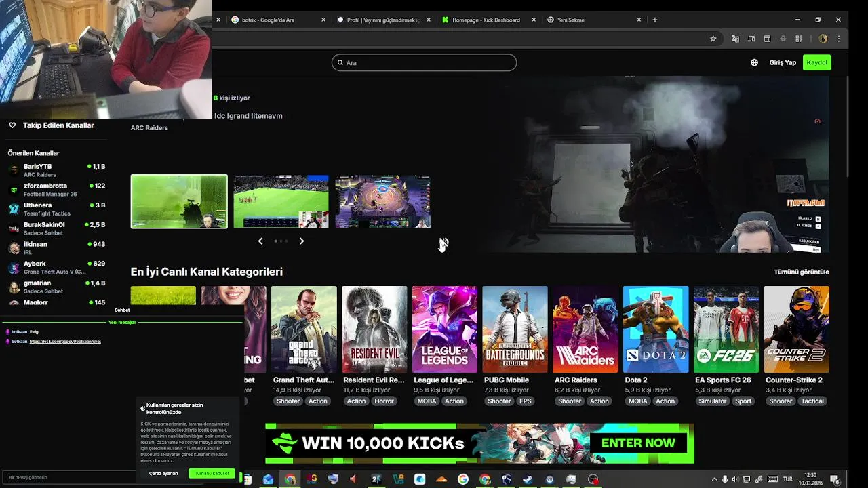Open the Chrome extensions grid icon
This screenshot has height=488, width=868.
(799, 39)
